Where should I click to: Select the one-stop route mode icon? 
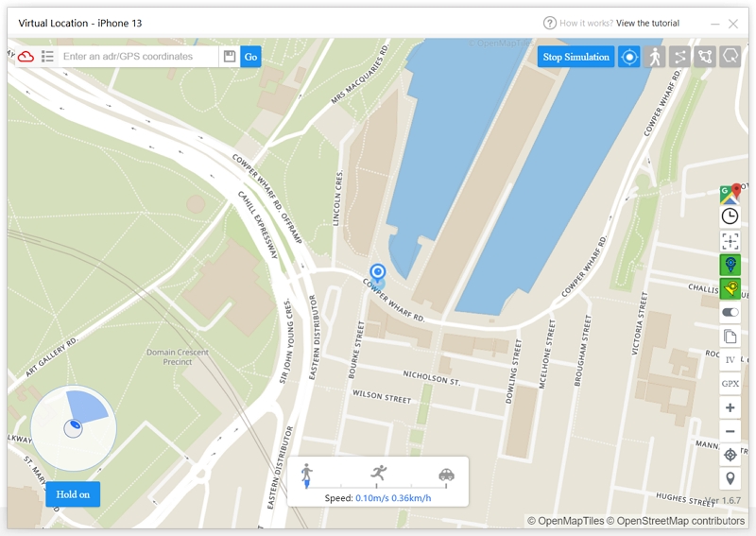tap(679, 57)
